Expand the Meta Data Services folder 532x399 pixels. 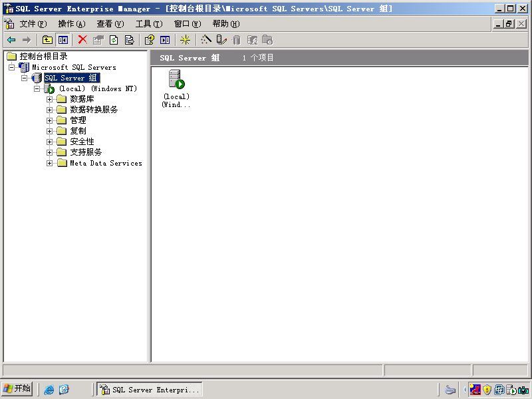point(49,163)
